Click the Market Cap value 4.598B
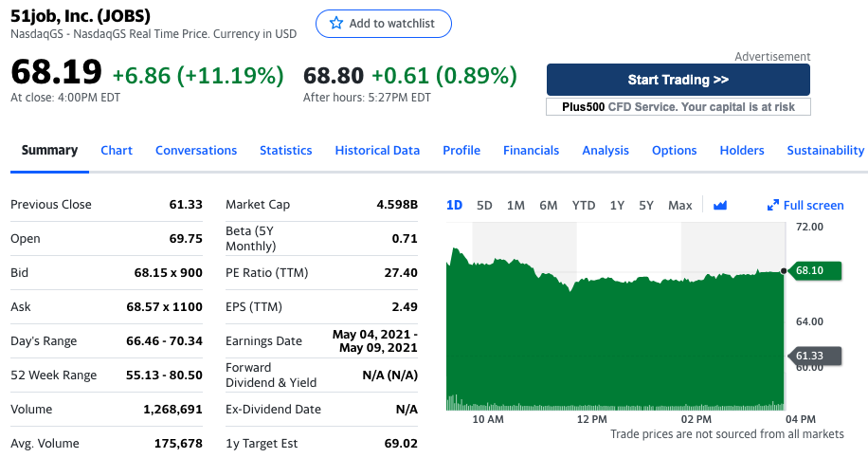Viewport: 868px width, 458px height. (x=397, y=205)
